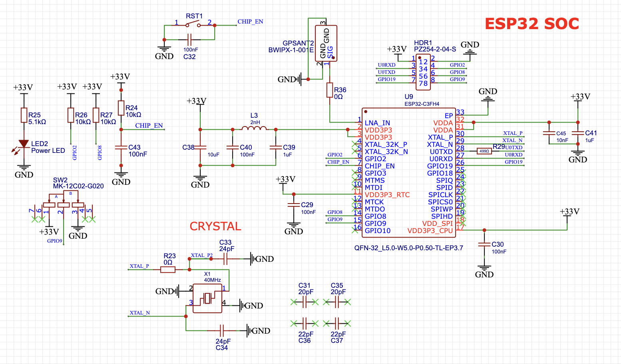The height and width of the screenshot is (364, 621).
Task: Click the C33 24pF capacitor symbol
Action: 225,259
